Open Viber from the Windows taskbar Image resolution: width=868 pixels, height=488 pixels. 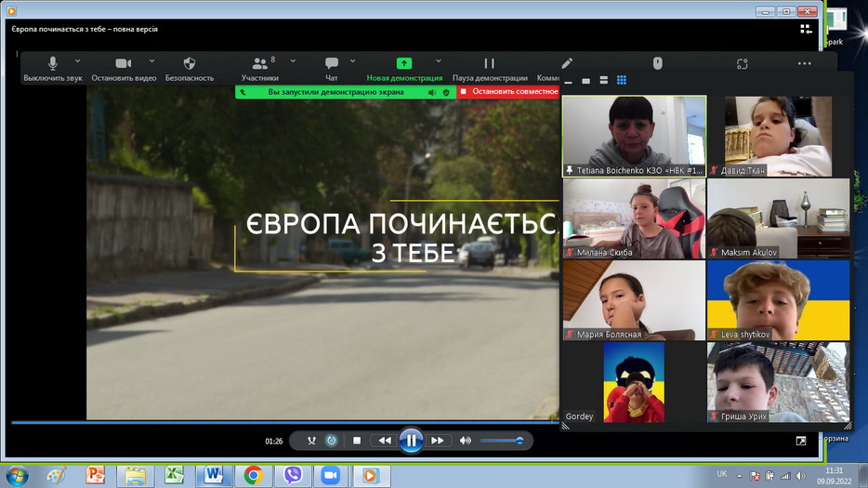click(294, 475)
